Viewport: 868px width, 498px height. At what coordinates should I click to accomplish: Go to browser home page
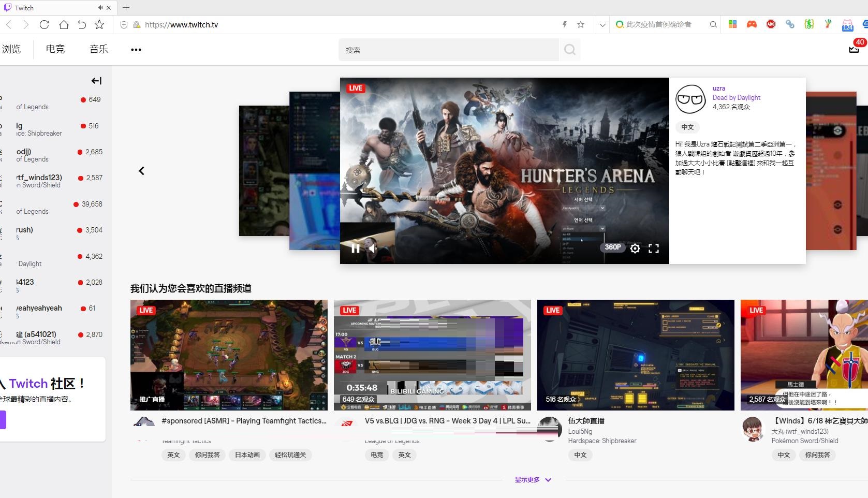tap(64, 24)
